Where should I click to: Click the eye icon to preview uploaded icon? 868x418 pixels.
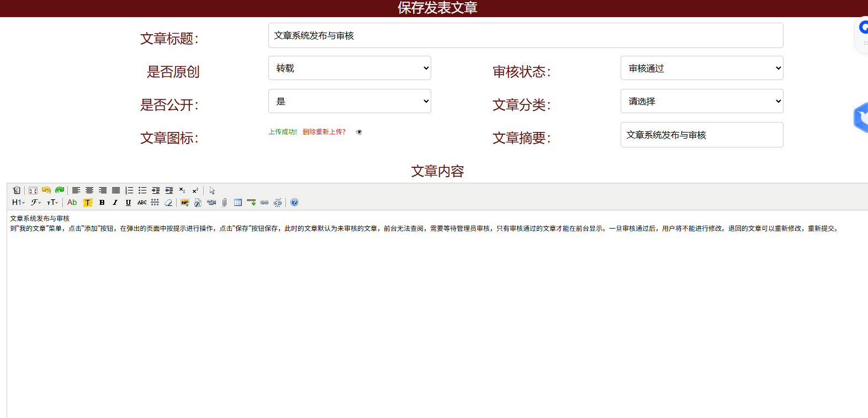(359, 132)
